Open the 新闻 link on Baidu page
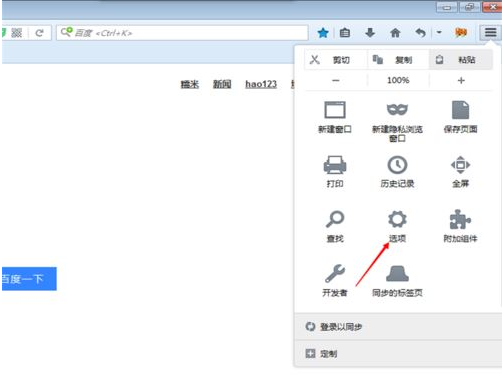 tap(222, 84)
